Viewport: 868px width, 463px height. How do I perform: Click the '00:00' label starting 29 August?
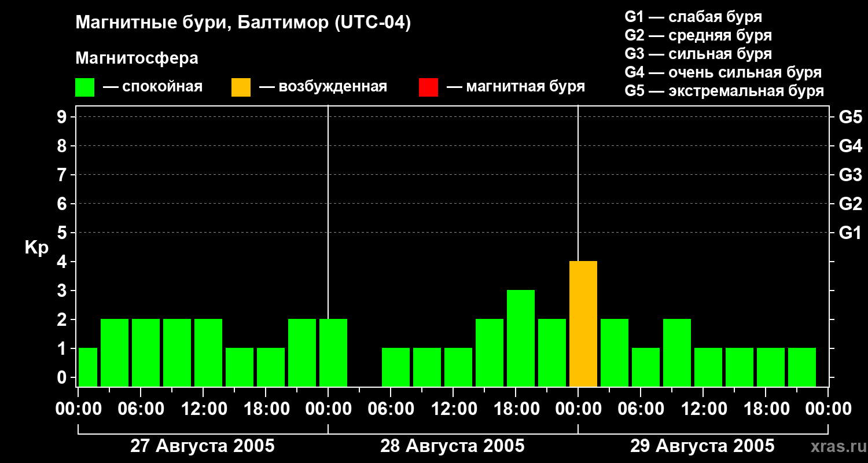[578, 409]
